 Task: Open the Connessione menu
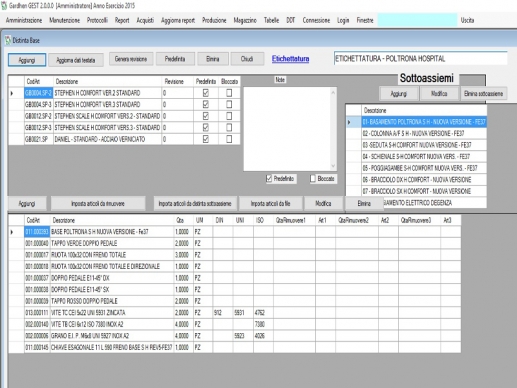point(316,20)
